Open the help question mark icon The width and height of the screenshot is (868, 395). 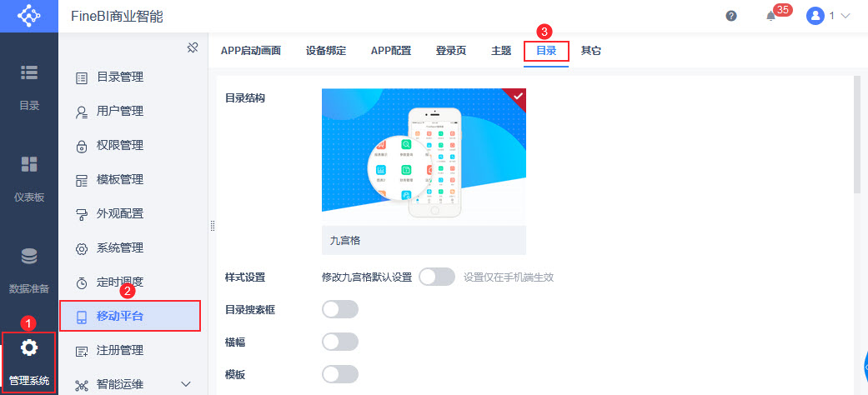point(731,16)
